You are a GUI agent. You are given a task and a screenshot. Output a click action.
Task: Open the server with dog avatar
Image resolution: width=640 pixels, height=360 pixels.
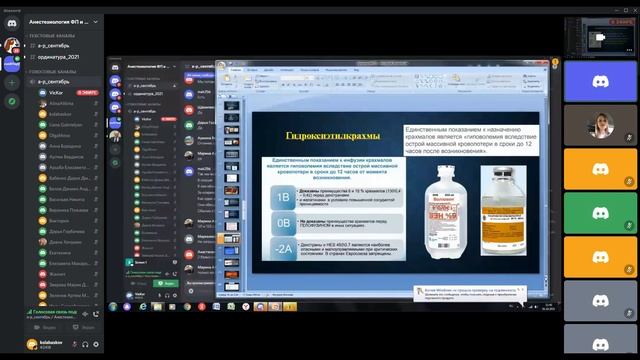(12, 45)
